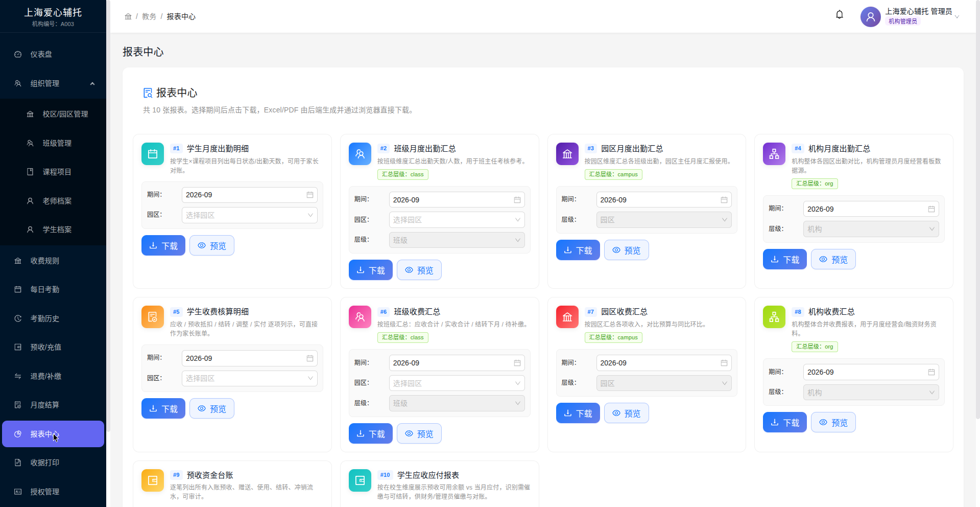The image size is (980, 507).
Task: Click the orange document icon of report #5
Action: point(153,317)
